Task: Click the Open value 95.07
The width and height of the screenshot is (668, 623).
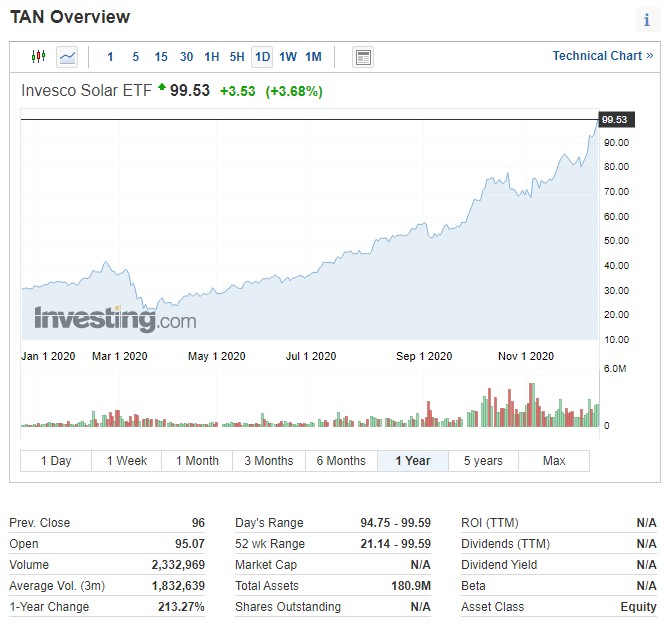Action: 190,544
